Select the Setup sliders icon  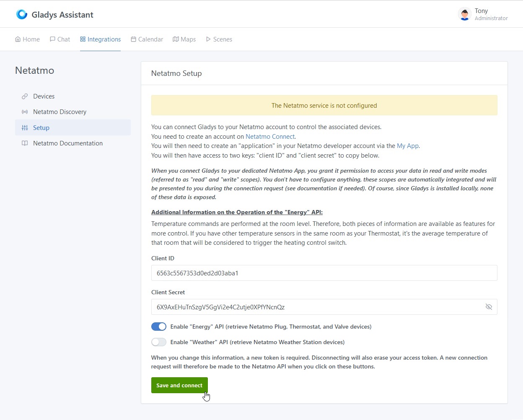[25, 127]
